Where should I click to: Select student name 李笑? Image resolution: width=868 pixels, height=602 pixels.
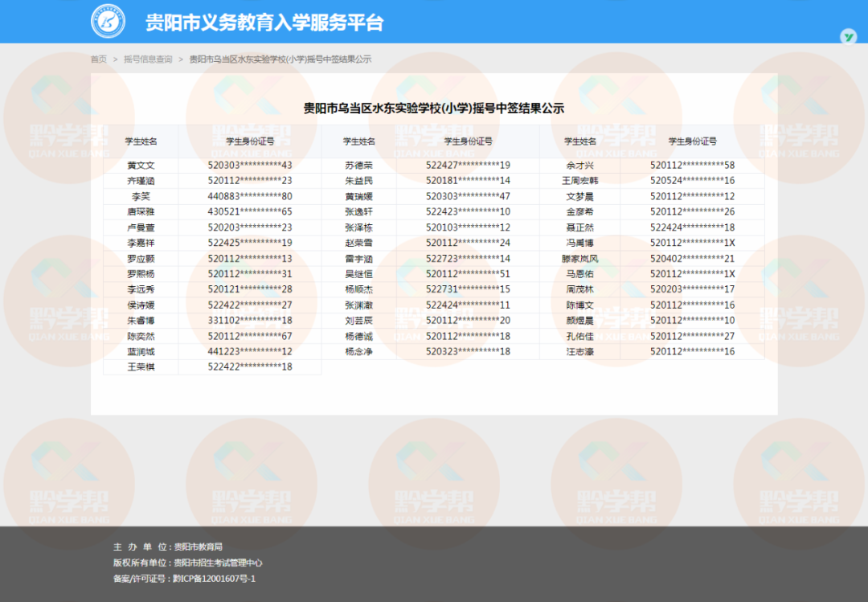141,196
